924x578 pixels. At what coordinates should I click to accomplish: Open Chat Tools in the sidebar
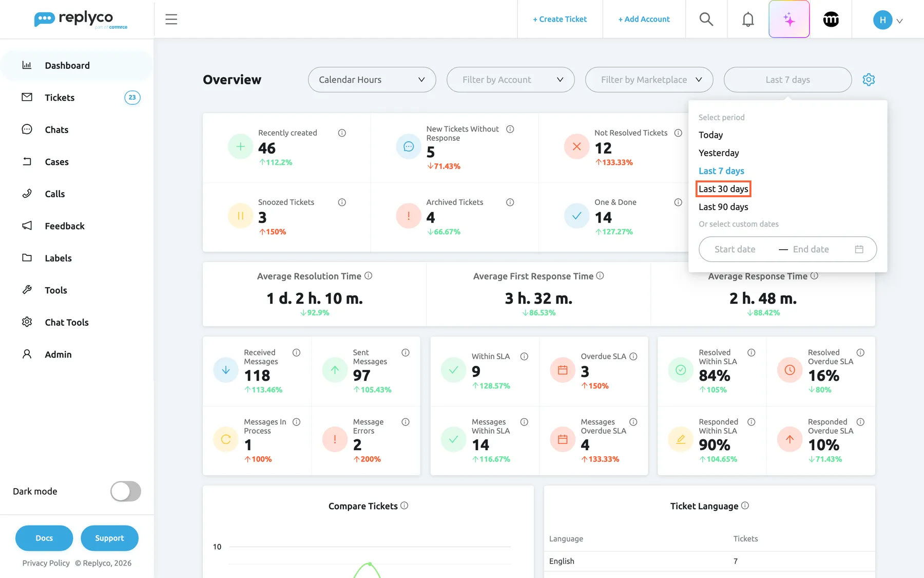77,322
